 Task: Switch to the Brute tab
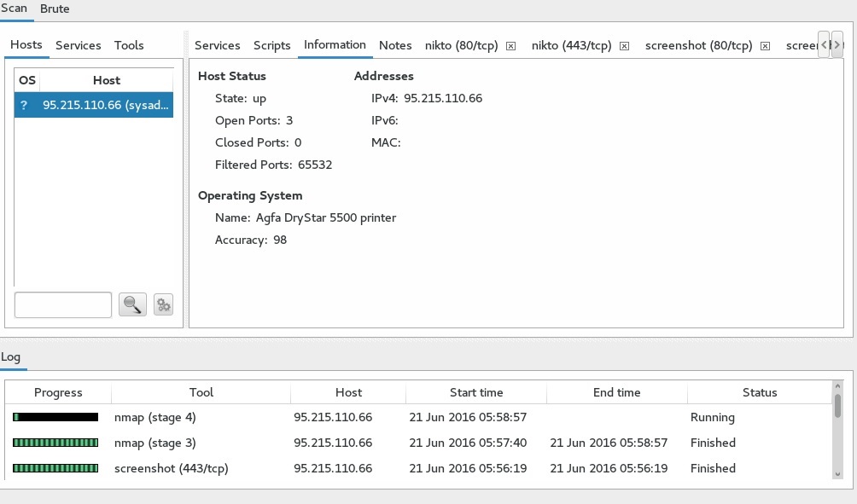55,9
